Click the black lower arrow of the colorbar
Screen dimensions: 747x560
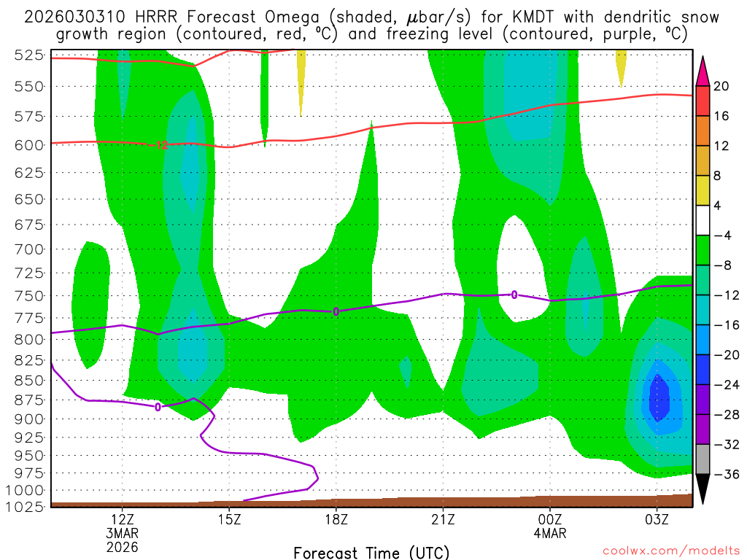(703, 489)
